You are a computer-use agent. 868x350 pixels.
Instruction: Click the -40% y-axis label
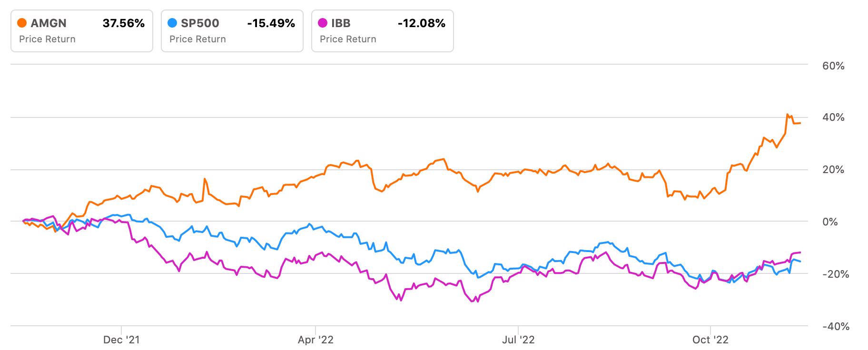coord(836,327)
